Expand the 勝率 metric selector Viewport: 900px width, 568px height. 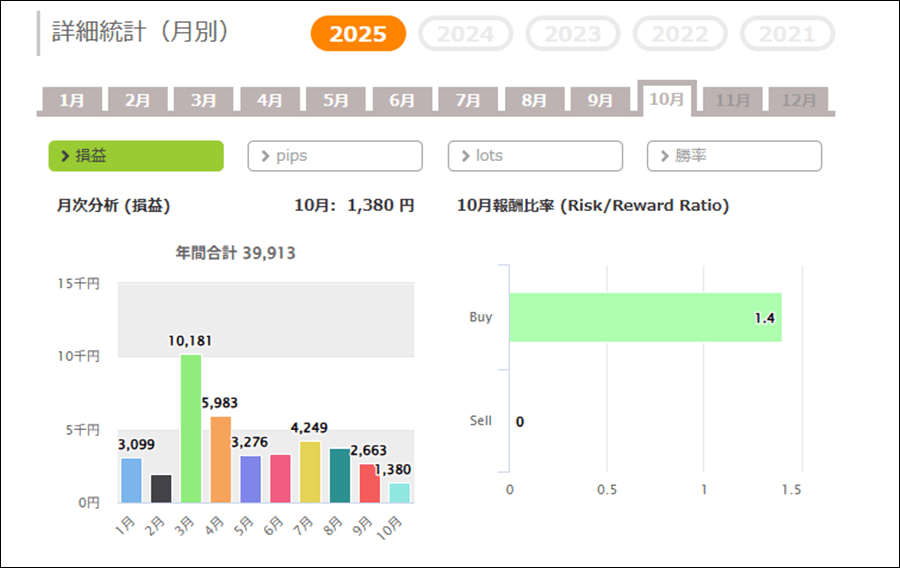point(734,156)
